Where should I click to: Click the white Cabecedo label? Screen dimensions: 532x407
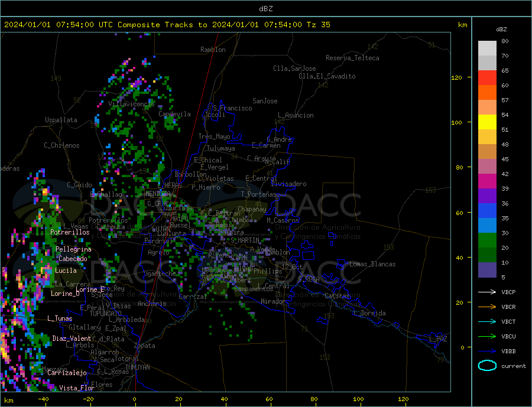[73, 259]
